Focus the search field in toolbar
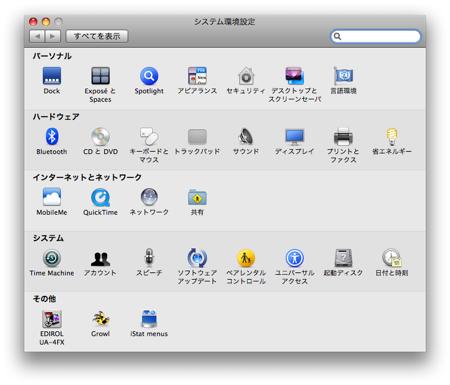 point(376,36)
